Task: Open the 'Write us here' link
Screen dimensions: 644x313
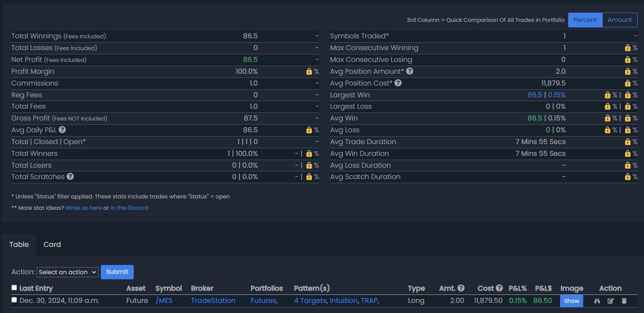Action: tap(84, 208)
